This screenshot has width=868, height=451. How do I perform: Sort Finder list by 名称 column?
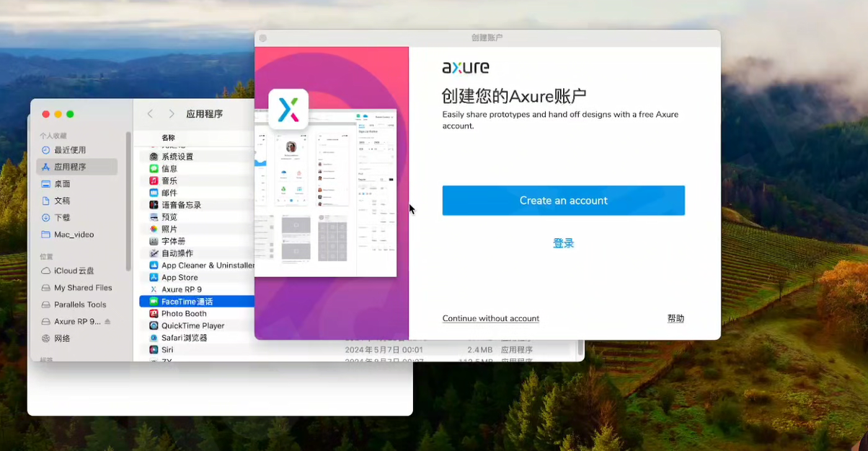[x=168, y=138]
